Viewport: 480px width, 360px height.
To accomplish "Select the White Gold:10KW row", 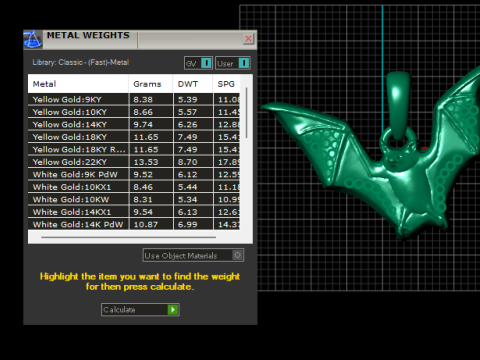I will [x=134, y=199].
